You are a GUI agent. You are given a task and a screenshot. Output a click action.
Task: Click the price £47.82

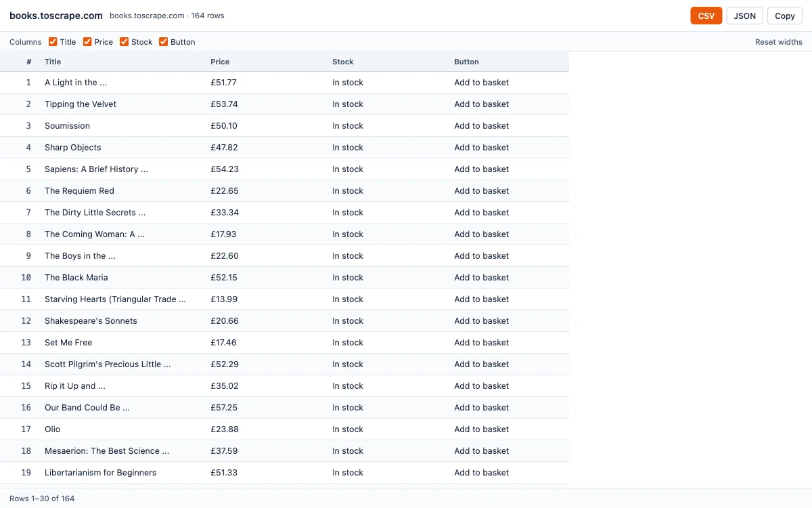tap(224, 148)
